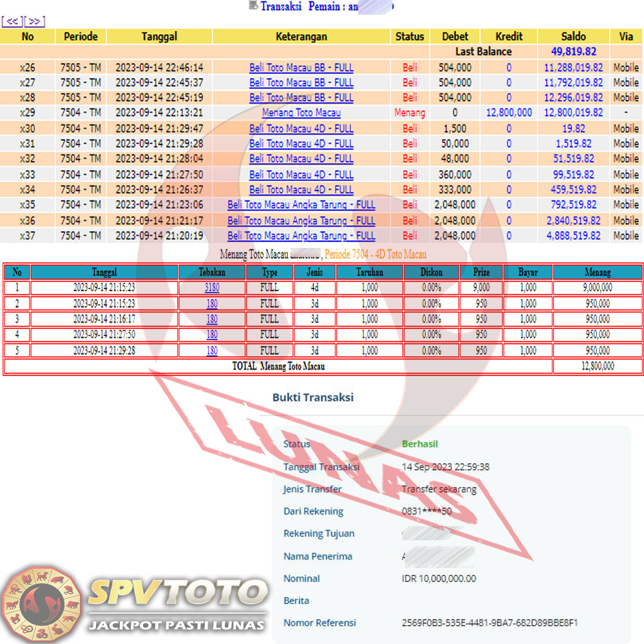Go to next page with >> link
This screenshot has width=644, height=644.
tap(34, 22)
